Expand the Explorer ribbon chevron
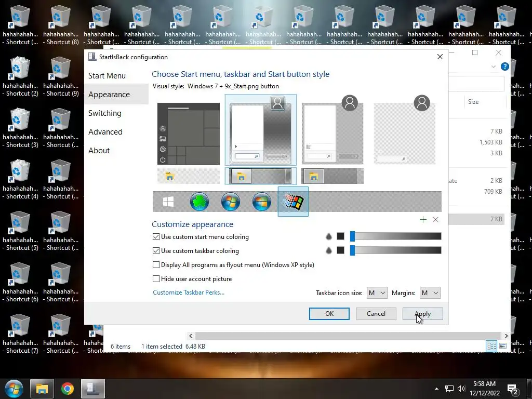Viewport: 532px width, 399px height. pos(494,66)
